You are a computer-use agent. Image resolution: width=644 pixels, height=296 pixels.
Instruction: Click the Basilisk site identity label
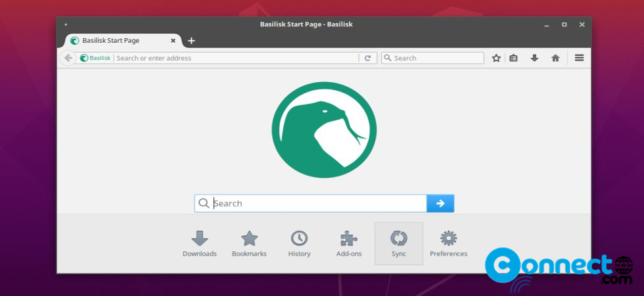pos(95,58)
